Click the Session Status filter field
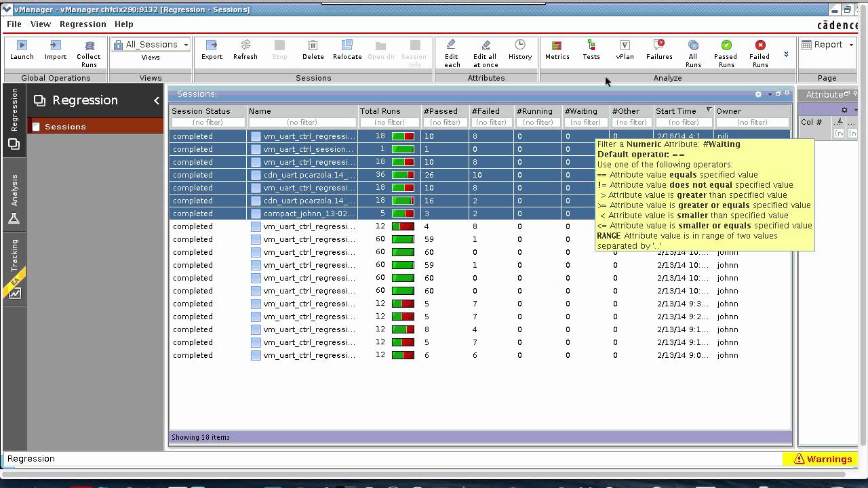 coord(208,123)
